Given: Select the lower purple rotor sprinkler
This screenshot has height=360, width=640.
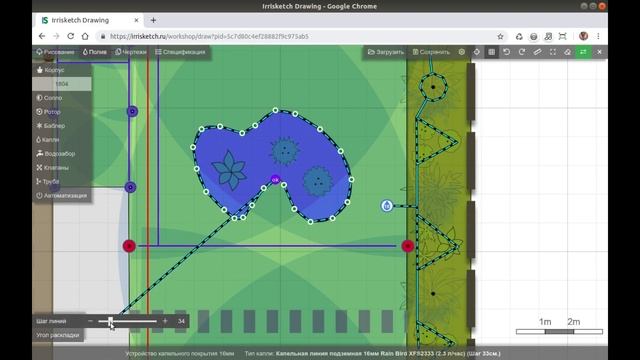Looking at the screenshot, I should [130, 187].
